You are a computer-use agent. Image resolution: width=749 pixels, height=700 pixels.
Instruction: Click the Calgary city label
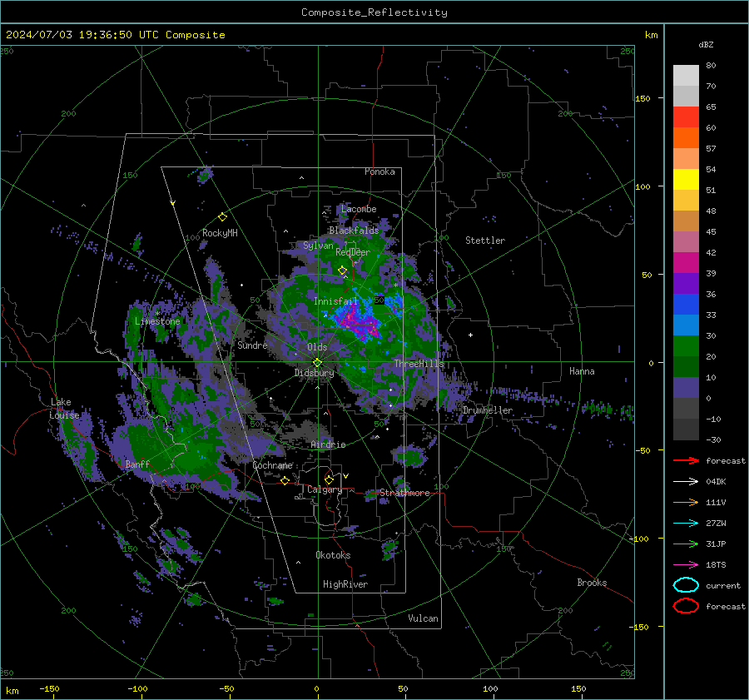pos(325,489)
